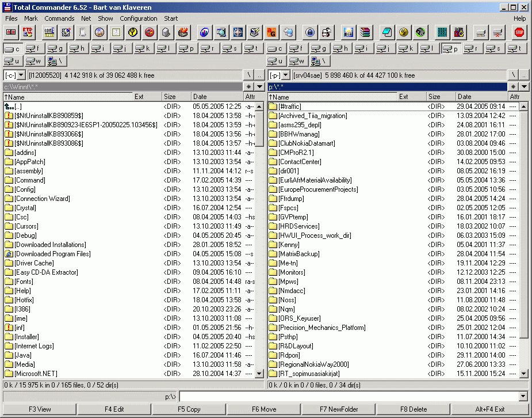Switch left panel to drive p
This screenshot has height=418, width=532.
(x=187, y=48)
